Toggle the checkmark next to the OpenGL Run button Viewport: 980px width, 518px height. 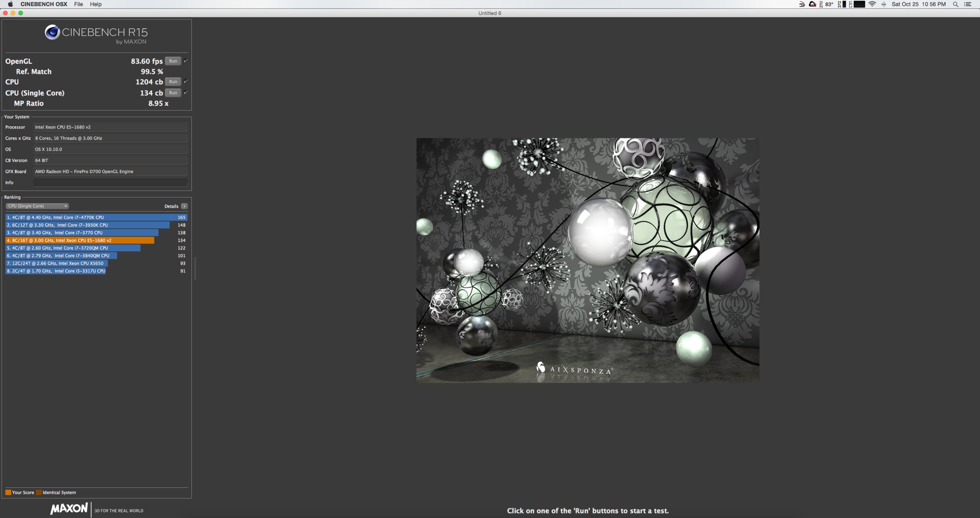[x=186, y=61]
